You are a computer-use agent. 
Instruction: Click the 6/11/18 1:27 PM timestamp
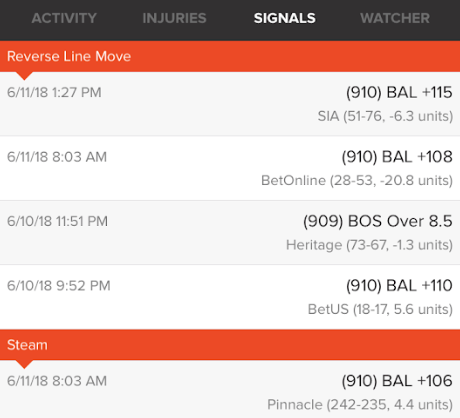54,92
